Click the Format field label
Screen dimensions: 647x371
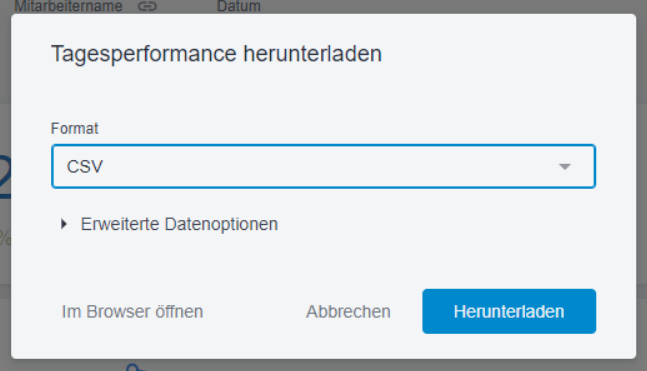click(x=74, y=129)
